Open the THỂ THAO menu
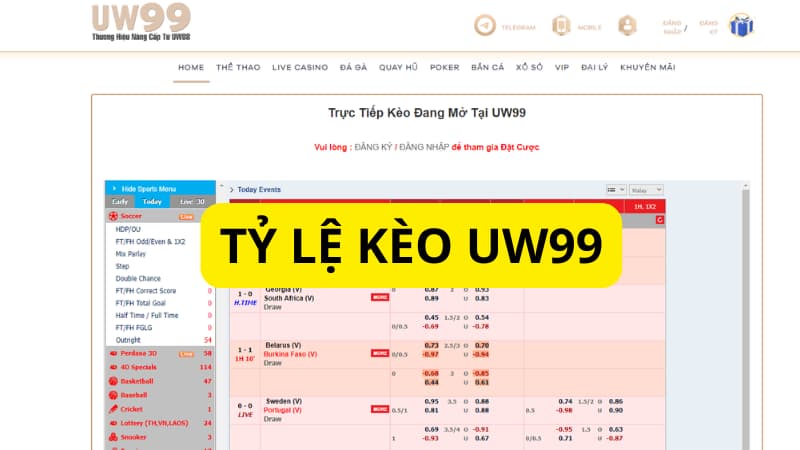Screen dimensions: 800x450 coord(238,67)
